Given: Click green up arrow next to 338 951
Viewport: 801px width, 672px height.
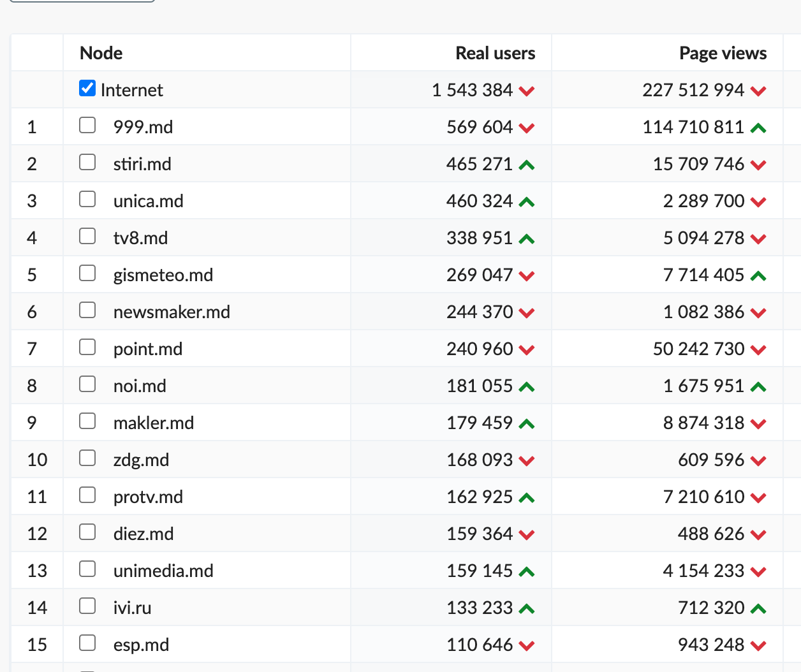Looking at the screenshot, I should click(527, 239).
